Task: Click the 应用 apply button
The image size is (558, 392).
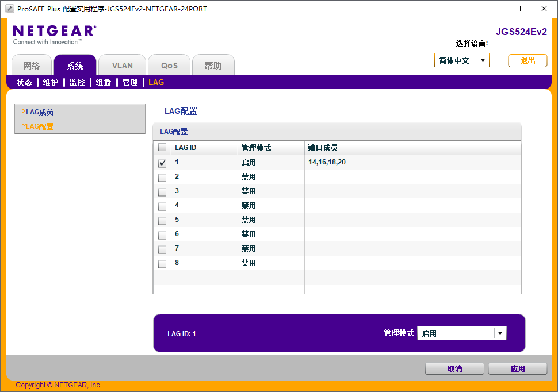Action: click(517, 368)
